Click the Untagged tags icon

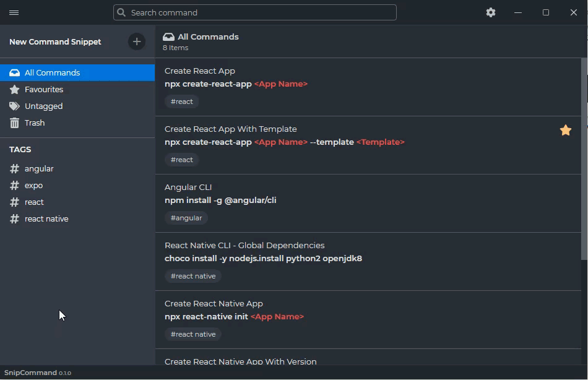tap(14, 106)
